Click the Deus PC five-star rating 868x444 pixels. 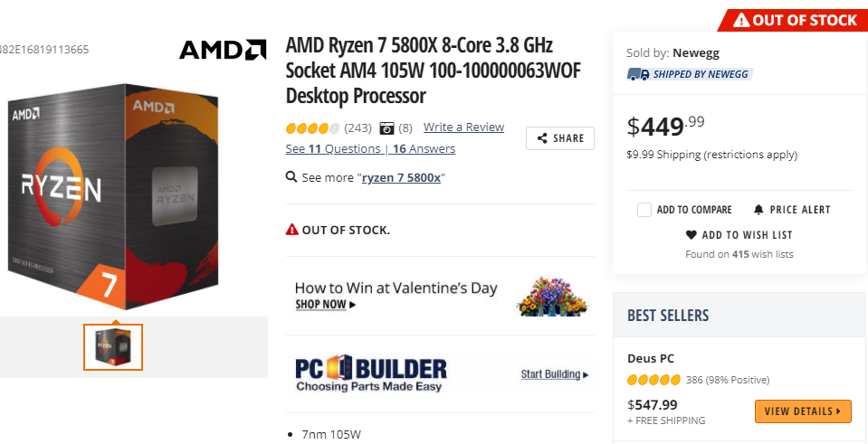(x=653, y=380)
